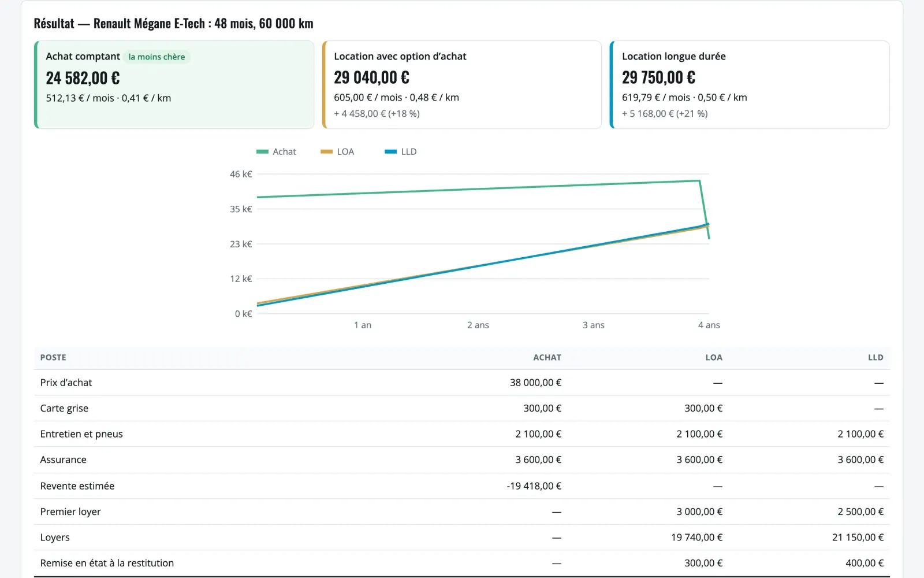Select the Location longue durée card

click(750, 84)
